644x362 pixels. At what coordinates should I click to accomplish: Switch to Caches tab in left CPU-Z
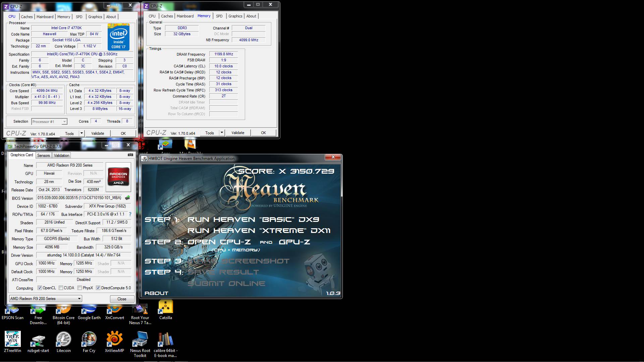tap(27, 17)
